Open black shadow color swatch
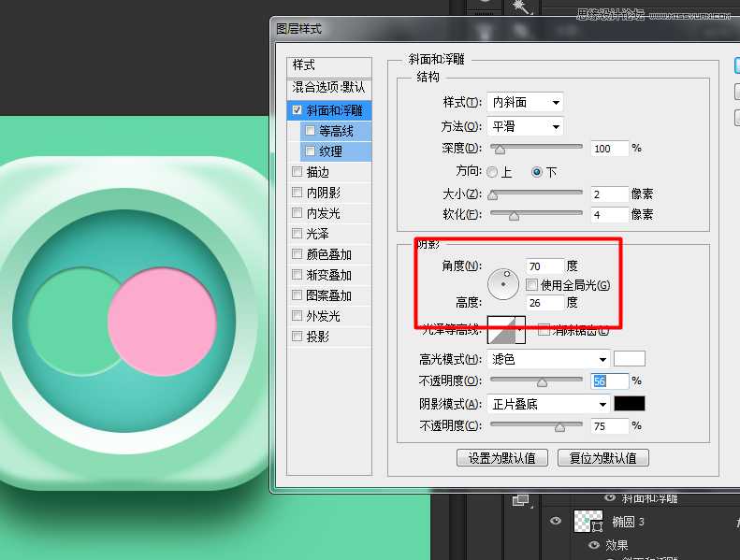This screenshot has height=560, width=740. click(x=629, y=404)
